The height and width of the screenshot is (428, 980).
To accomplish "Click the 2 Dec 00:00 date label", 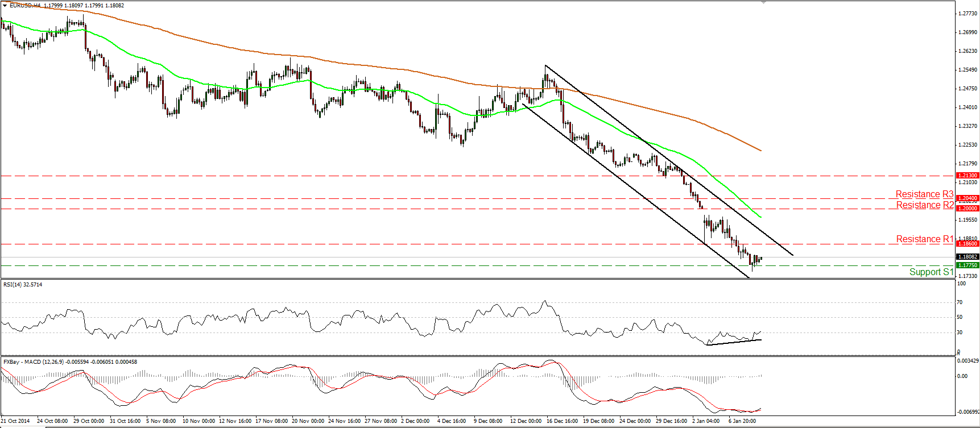I will 415,421.
